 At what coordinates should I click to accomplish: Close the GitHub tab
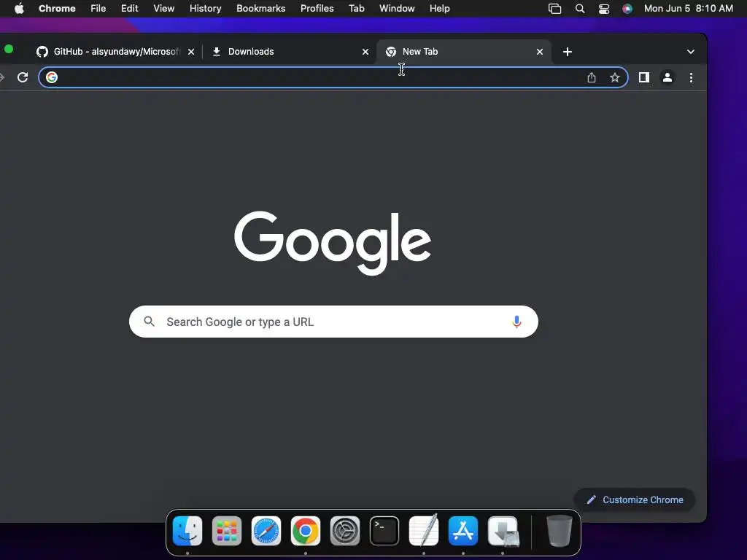pyautogui.click(x=191, y=52)
